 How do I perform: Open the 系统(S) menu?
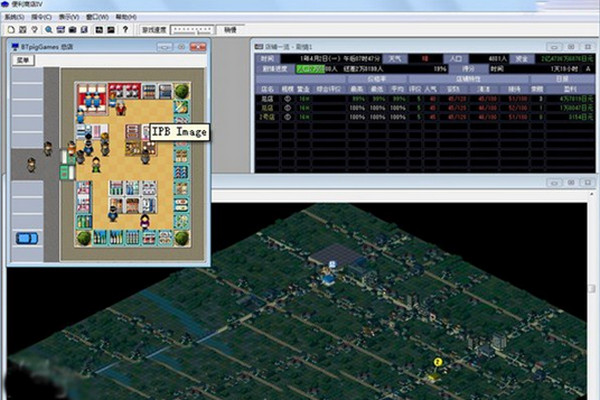tap(14, 17)
